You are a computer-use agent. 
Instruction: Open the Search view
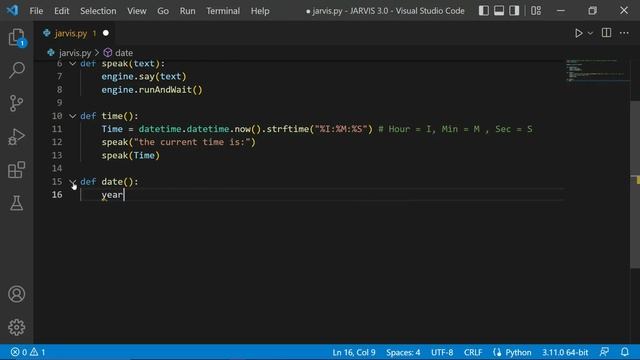click(x=16, y=70)
